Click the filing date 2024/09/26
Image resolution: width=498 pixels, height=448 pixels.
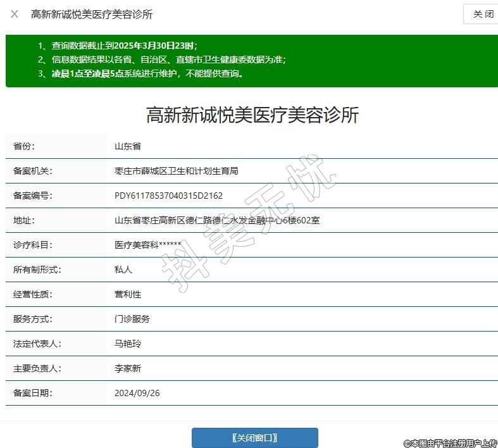coord(137,393)
